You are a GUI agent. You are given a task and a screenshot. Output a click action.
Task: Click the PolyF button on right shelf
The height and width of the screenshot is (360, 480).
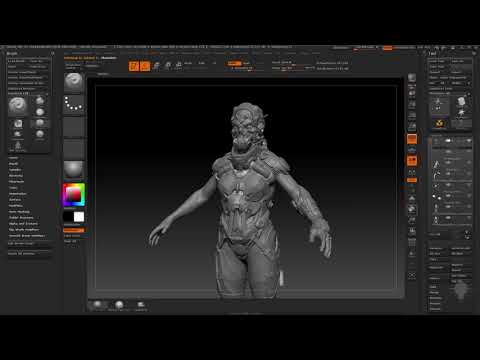coord(412,242)
